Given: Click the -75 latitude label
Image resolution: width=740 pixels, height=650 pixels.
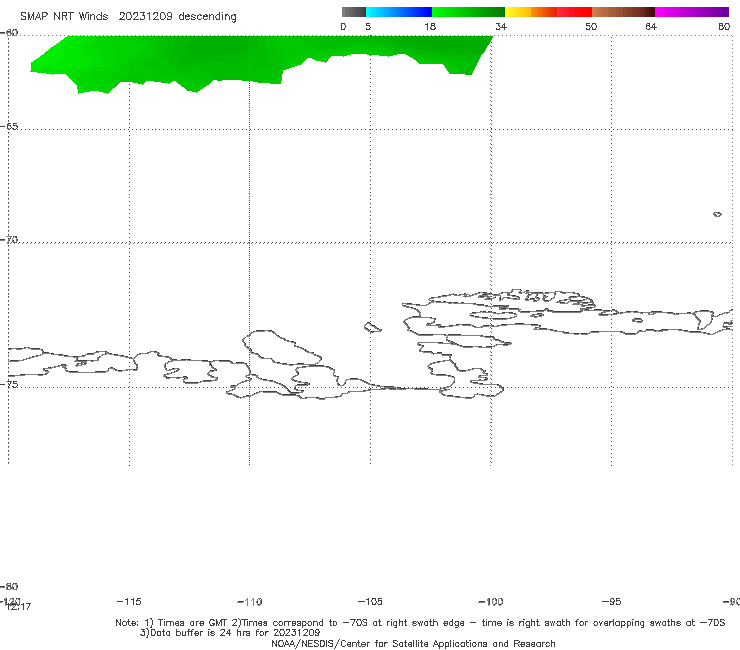Looking at the screenshot, I should [9, 384].
